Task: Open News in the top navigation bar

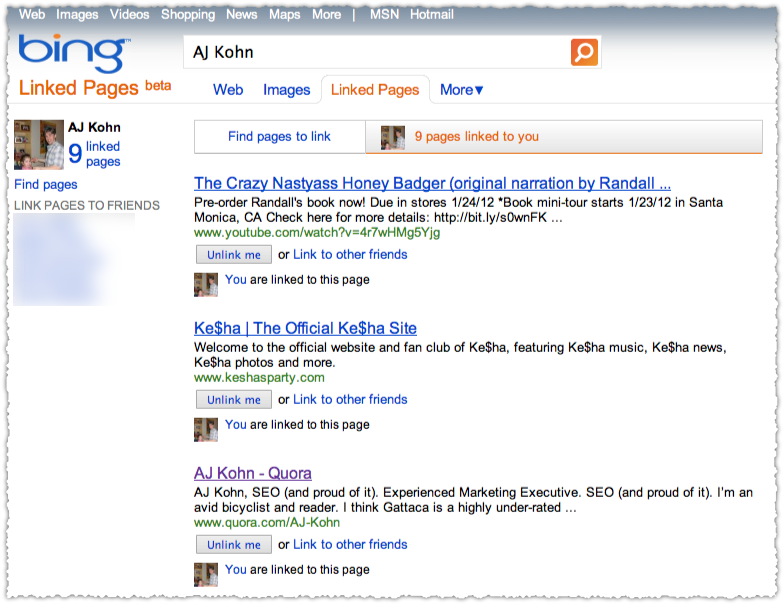Action: (242, 14)
